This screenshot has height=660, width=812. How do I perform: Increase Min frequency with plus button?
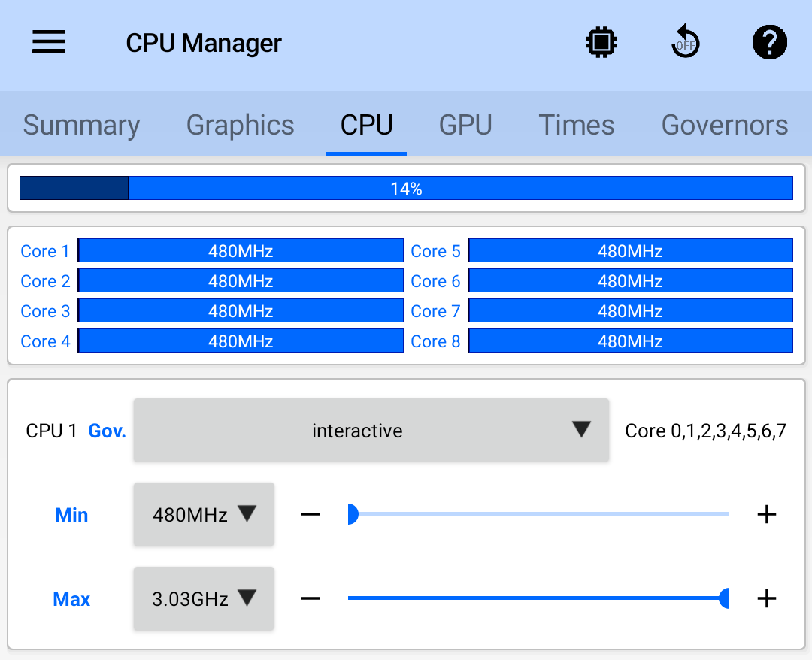[766, 515]
